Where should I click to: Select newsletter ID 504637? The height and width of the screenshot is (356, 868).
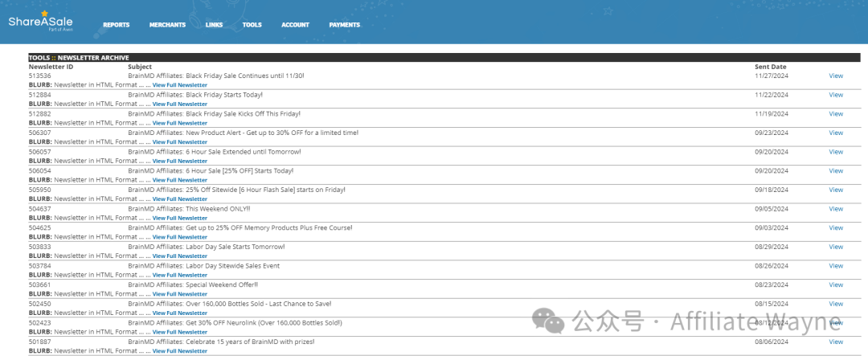pyautogui.click(x=40, y=209)
